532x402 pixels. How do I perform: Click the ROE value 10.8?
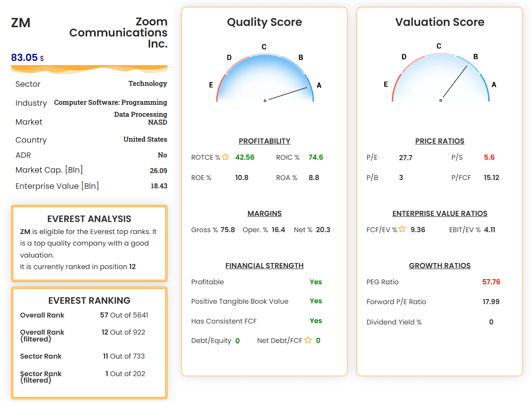tap(242, 178)
